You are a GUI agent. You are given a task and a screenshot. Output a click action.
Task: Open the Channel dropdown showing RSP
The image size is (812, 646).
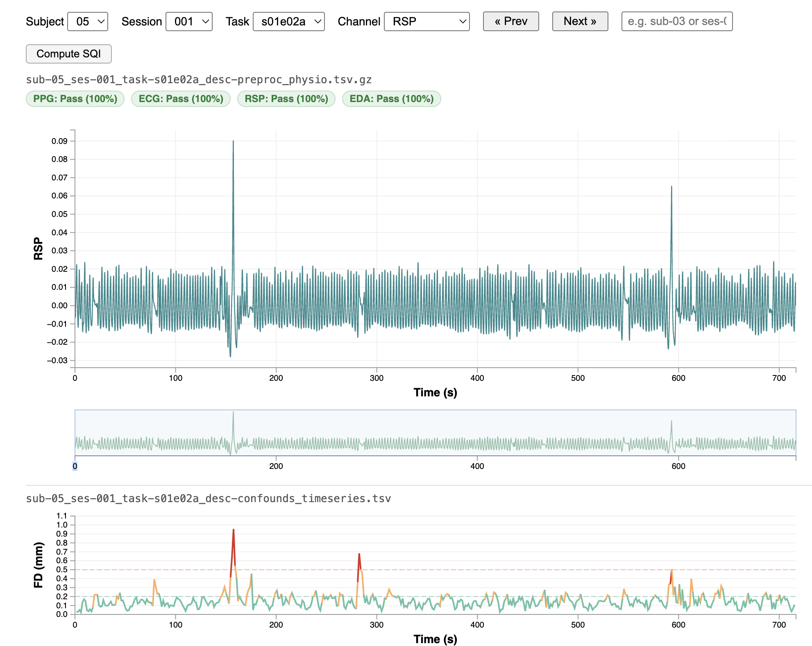pos(426,21)
